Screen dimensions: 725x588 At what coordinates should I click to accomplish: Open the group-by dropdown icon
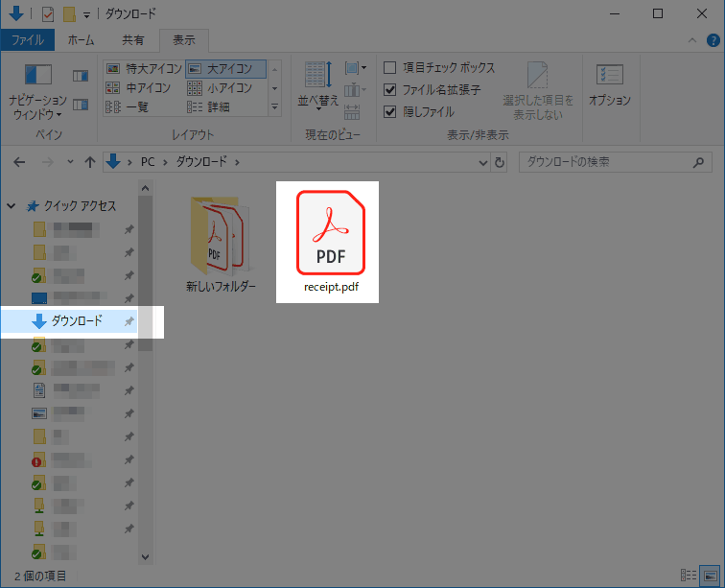click(x=355, y=68)
